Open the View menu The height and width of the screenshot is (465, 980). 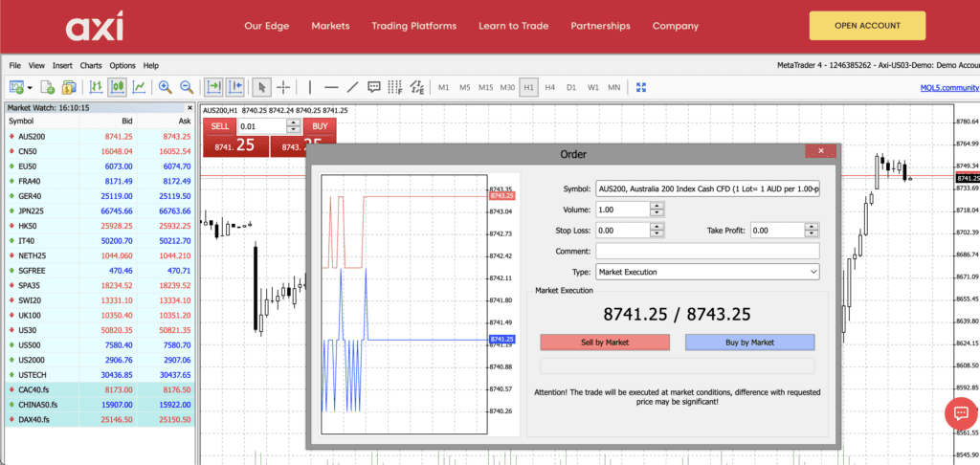click(x=37, y=66)
